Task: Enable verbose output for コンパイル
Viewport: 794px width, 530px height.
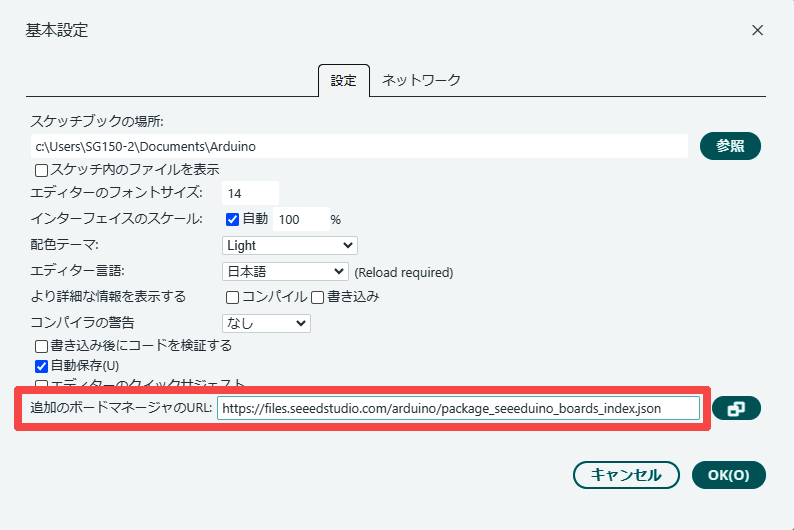Action: tap(232, 297)
